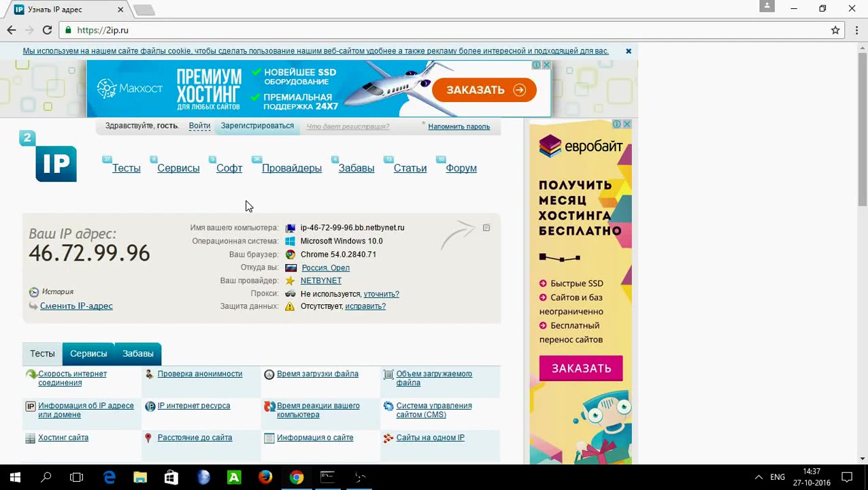Image resolution: width=868 pixels, height=490 pixels.
Task: Open Провайдеры in top navigation
Action: pos(292,168)
